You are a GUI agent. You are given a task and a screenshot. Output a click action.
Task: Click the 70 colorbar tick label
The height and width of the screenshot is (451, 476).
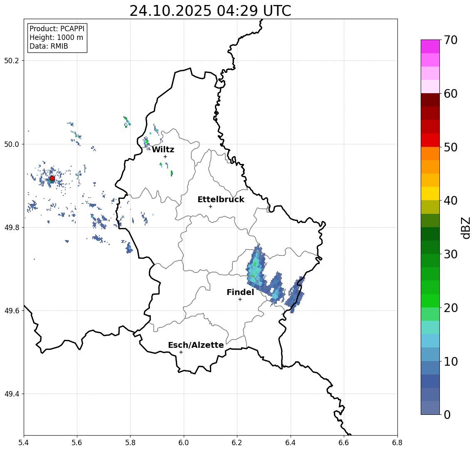pos(451,40)
